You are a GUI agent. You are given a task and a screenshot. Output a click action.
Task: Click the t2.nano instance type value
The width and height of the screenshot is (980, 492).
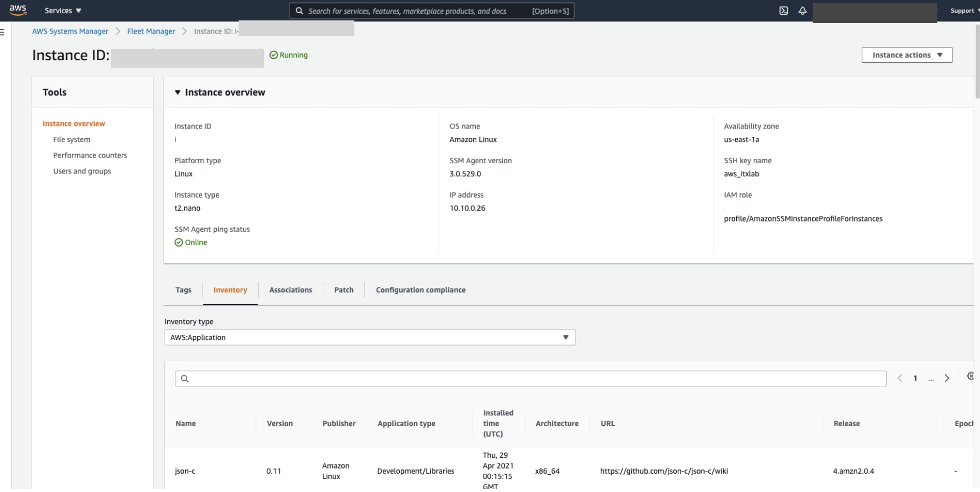tap(187, 208)
